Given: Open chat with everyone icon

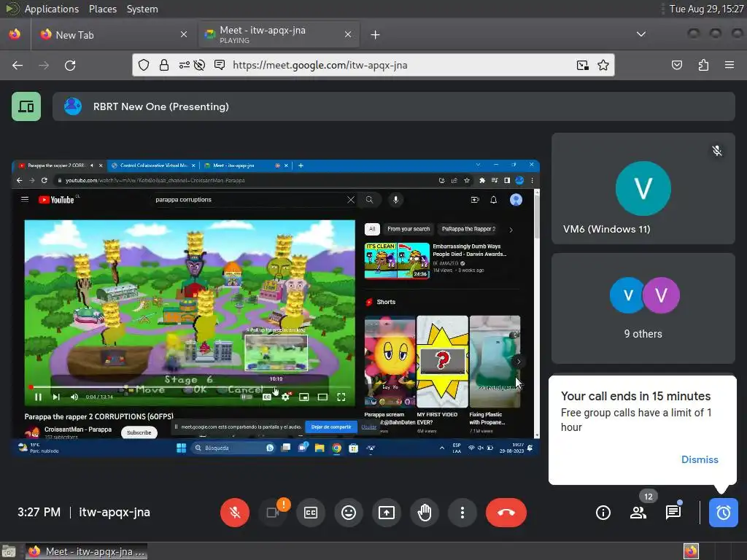Looking at the screenshot, I should 673,513.
